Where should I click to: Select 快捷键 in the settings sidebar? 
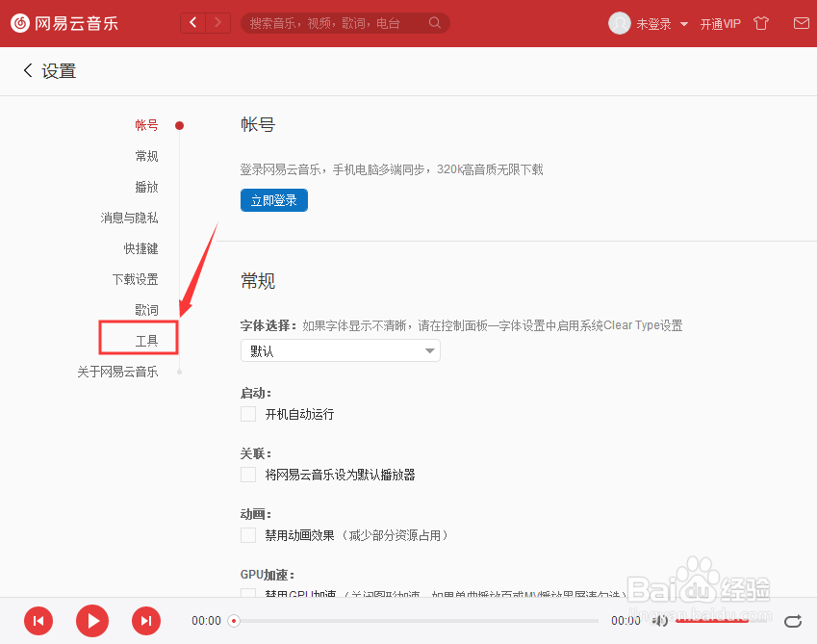tap(140, 248)
